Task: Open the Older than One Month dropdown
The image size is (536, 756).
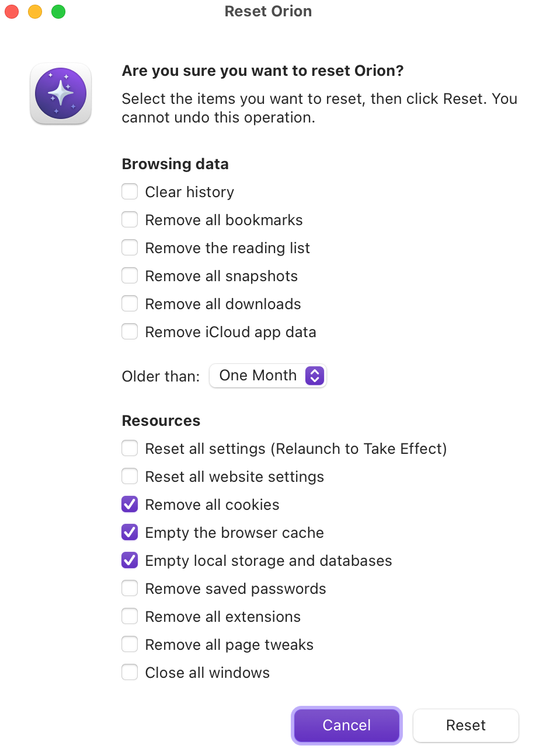Action: point(268,376)
